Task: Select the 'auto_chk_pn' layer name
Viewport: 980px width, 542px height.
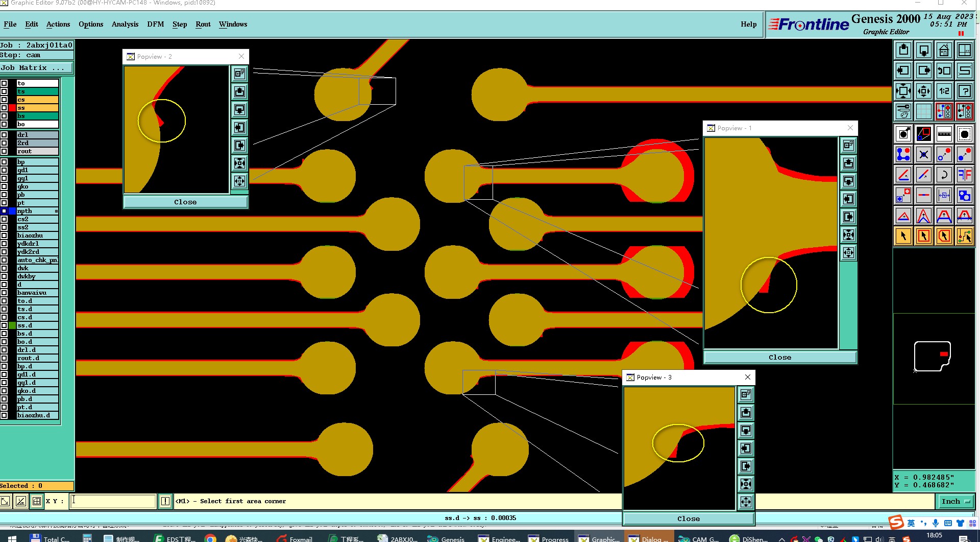Action: pyautogui.click(x=37, y=260)
